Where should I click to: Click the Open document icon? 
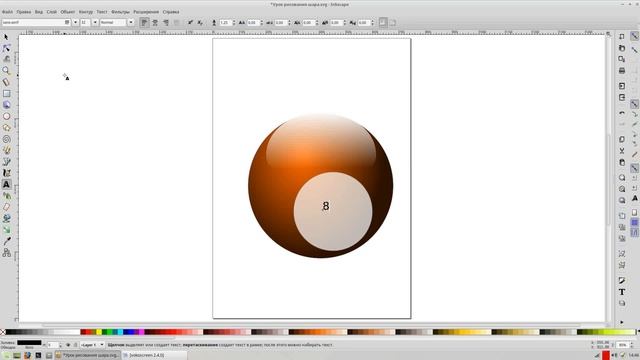point(622,48)
